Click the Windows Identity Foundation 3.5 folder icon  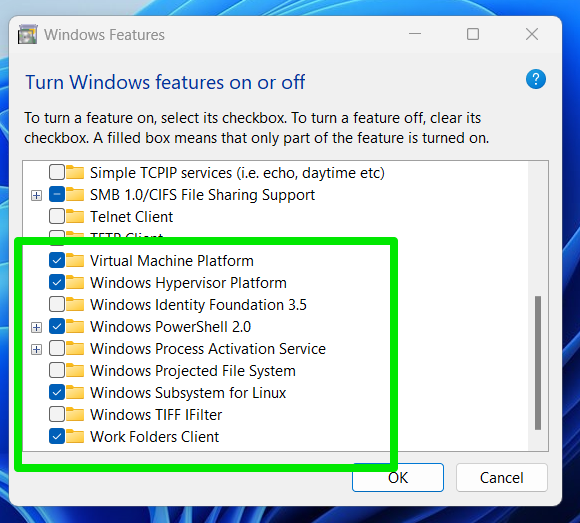(x=75, y=304)
